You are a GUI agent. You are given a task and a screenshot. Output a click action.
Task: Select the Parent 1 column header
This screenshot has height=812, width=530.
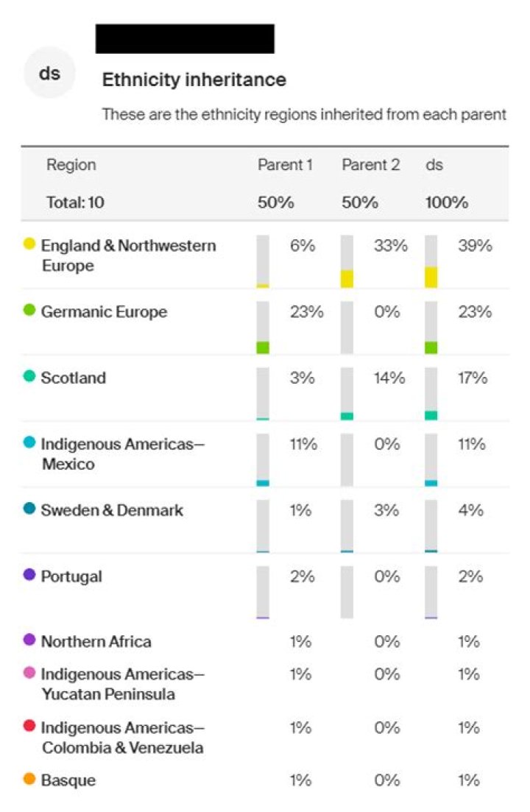coord(285,165)
